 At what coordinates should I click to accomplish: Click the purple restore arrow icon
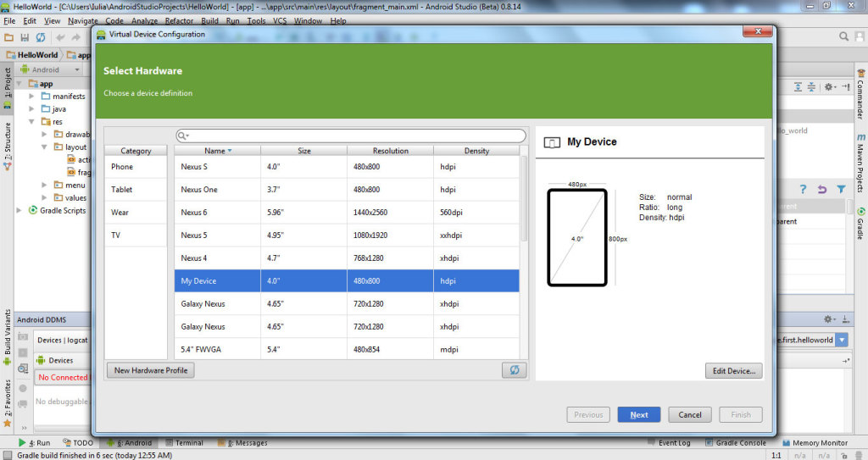pos(822,189)
